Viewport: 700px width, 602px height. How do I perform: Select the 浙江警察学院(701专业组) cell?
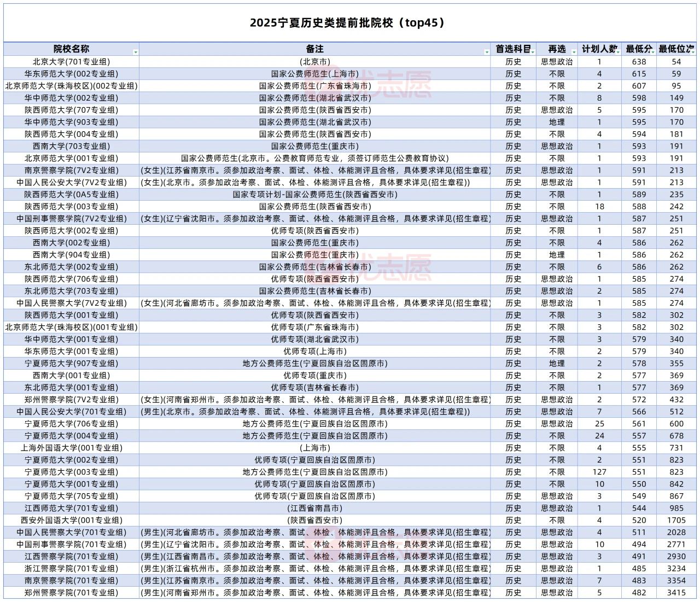point(71,569)
